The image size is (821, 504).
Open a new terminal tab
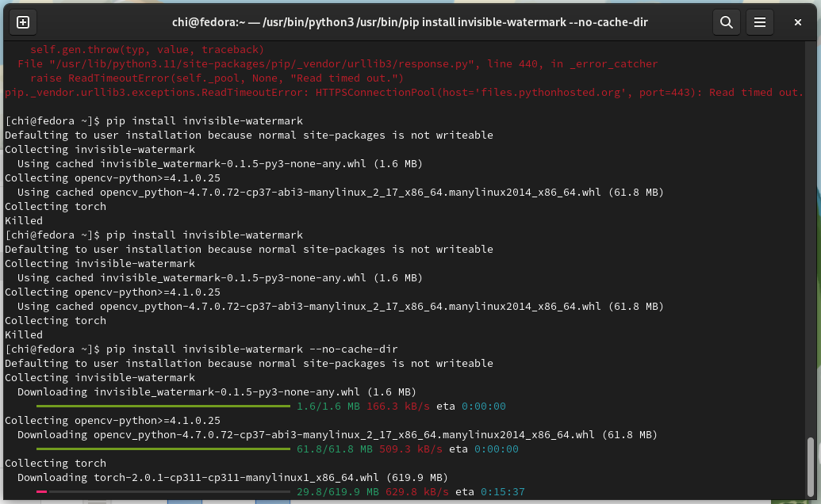point(23,22)
